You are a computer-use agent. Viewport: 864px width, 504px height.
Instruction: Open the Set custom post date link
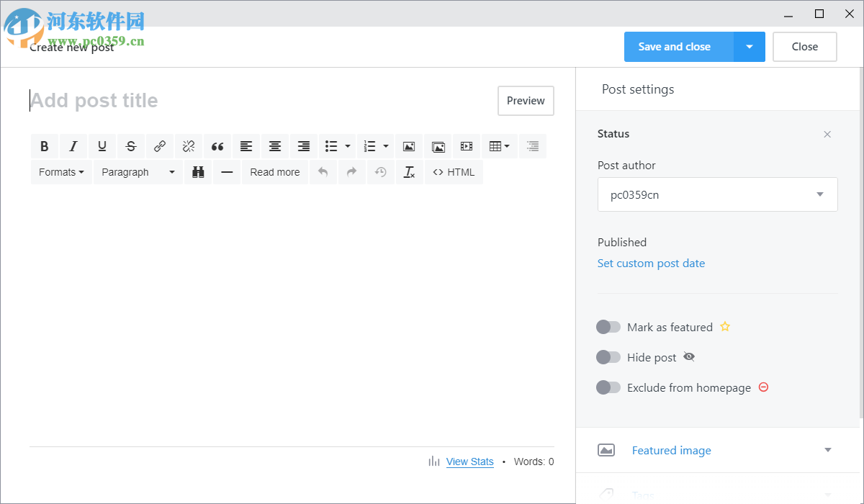pyautogui.click(x=651, y=264)
